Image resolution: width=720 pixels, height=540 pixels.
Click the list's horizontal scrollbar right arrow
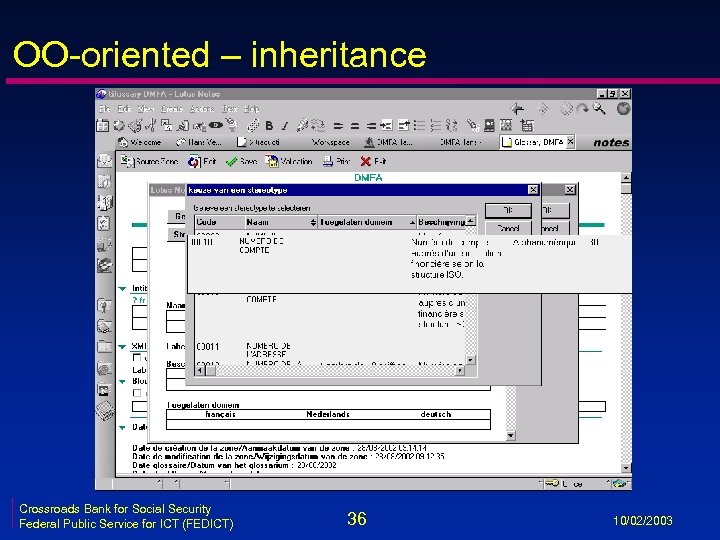coord(460,370)
